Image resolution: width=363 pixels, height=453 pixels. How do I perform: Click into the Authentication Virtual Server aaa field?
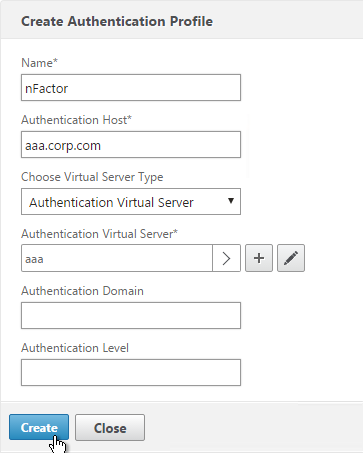117,258
